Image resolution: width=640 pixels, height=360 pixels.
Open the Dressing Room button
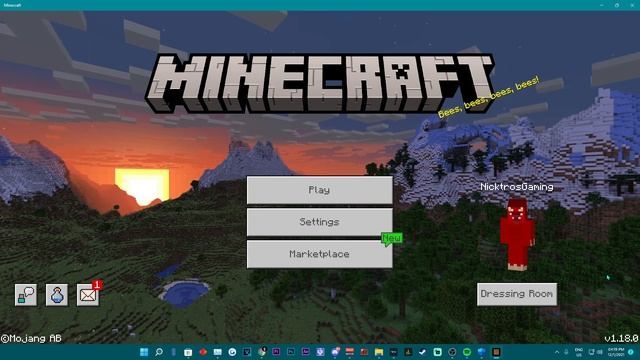pyautogui.click(x=517, y=294)
